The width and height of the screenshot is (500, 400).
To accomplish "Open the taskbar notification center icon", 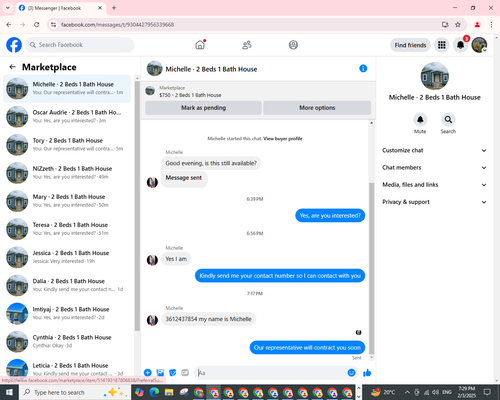I will tap(487, 392).
